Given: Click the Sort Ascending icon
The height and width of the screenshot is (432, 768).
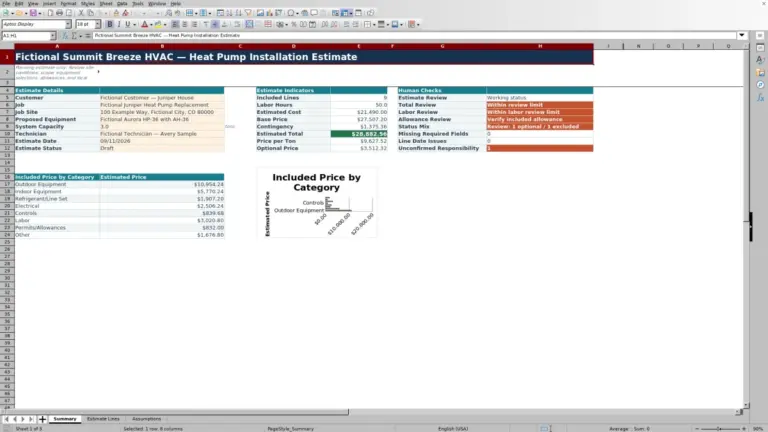Looking at the screenshot, I should coord(229,13).
